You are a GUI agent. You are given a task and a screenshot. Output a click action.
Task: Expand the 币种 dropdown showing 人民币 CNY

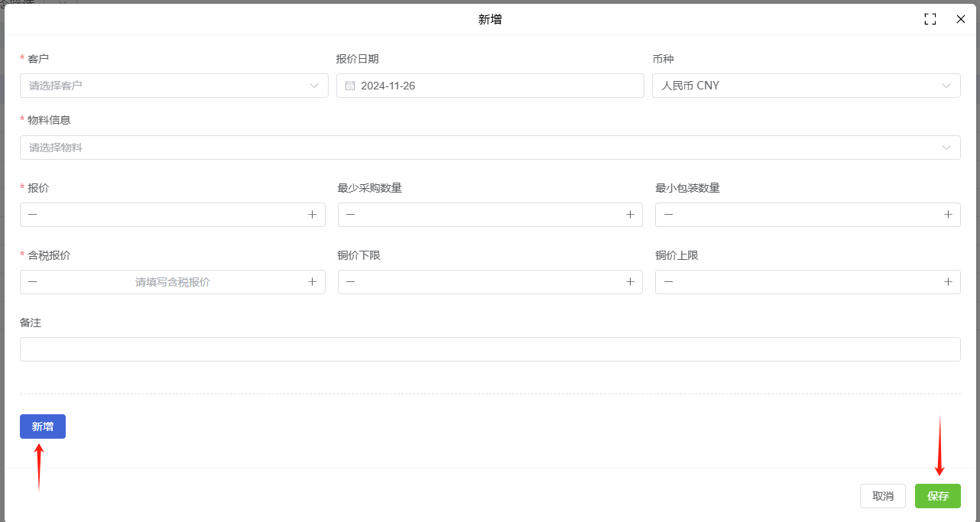pyautogui.click(x=806, y=86)
